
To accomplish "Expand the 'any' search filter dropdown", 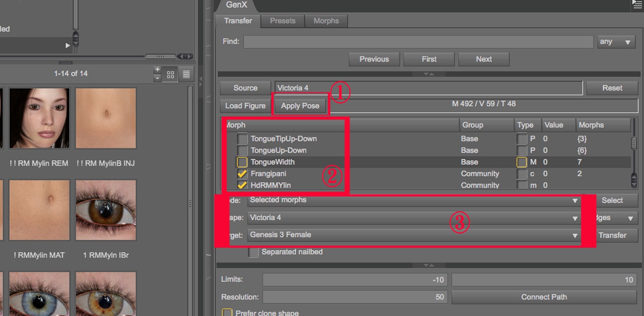I will [x=616, y=42].
